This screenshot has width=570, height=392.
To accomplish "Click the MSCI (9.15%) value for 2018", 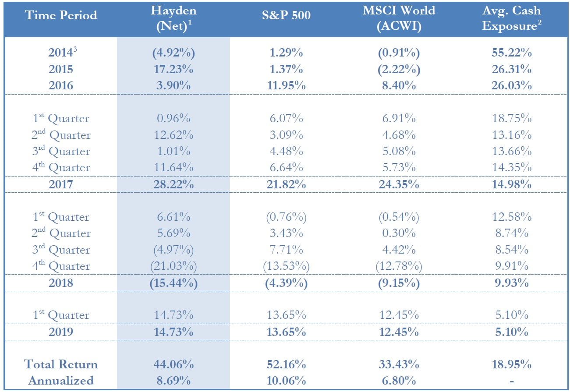I will pyautogui.click(x=399, y=283).
